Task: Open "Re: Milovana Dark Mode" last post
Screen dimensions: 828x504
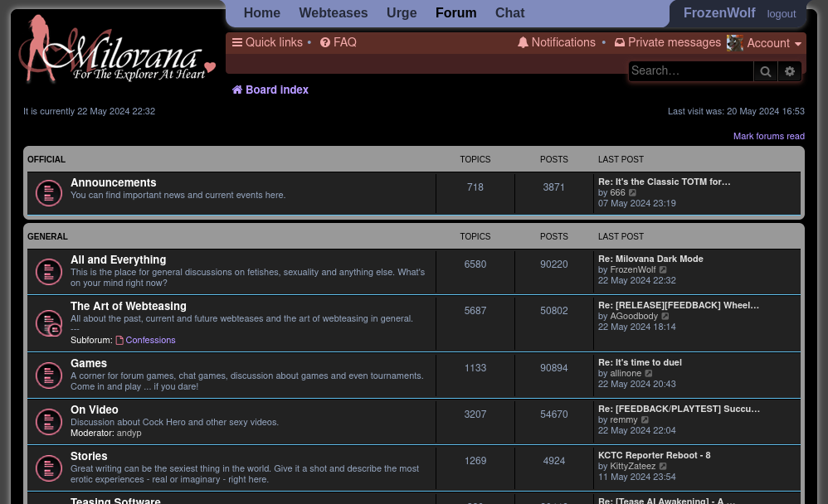Action: click(x=650, y=259)
